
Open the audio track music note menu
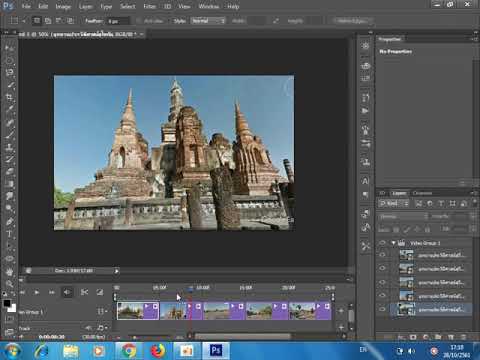tap(102, 328)
